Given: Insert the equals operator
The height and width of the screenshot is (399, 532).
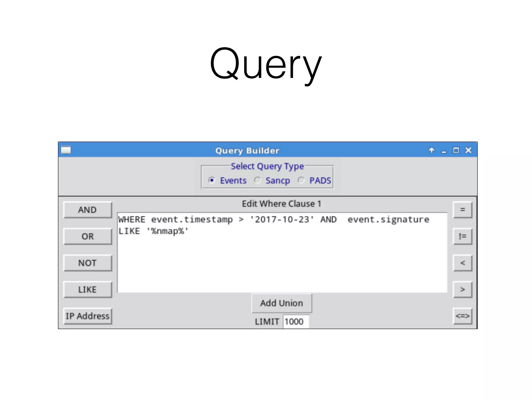Looking at the screenshot, I should click(463, 210).
